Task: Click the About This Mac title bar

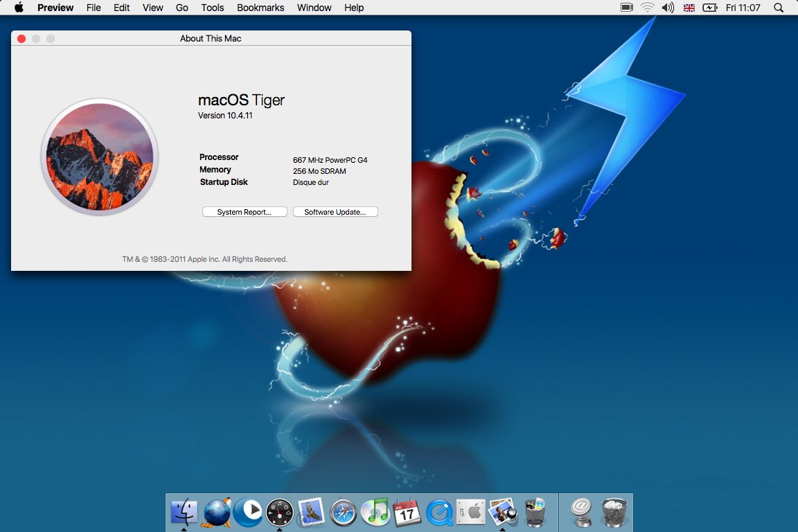Action: click(x=211, y=38)
